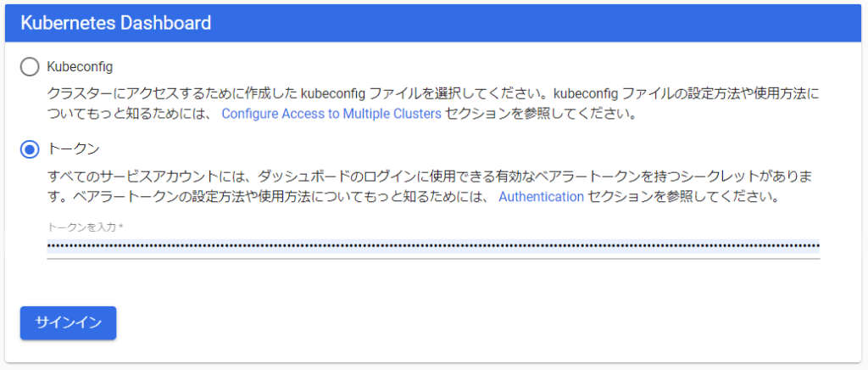Screen dimensions: 868x370
Task: Click the サインイン button
Action: click(x=68, y=323)
